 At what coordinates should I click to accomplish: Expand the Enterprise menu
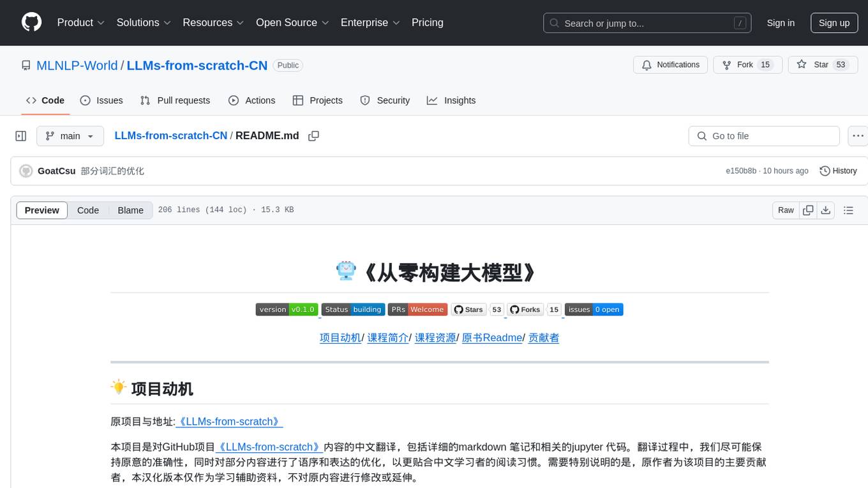(x=370, y=22)
